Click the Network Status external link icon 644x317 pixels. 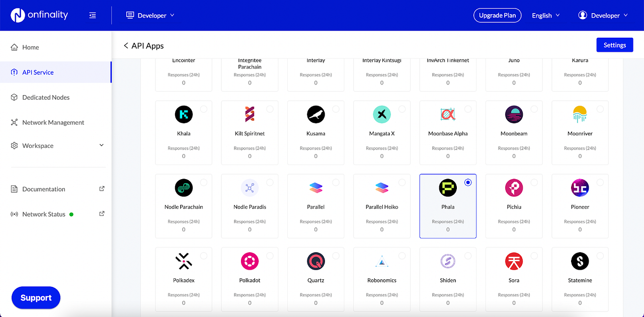tap(102, 214)
